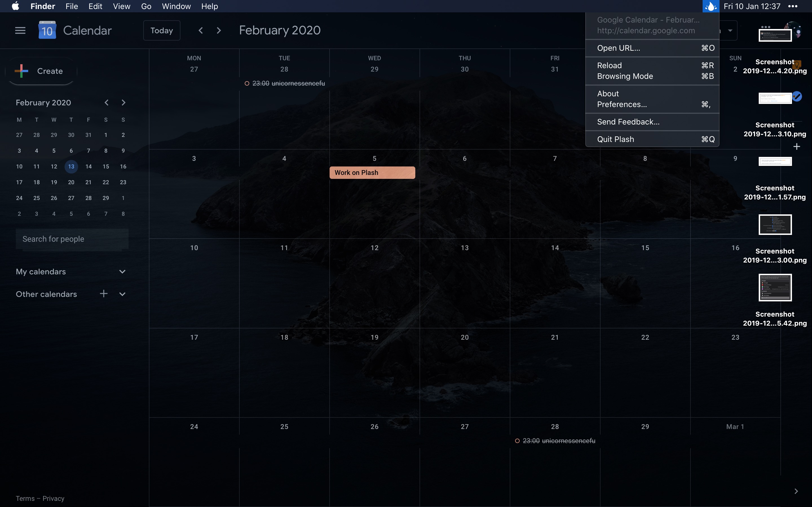Click the macOS three-dot menu bar icon

coord(793,6)
